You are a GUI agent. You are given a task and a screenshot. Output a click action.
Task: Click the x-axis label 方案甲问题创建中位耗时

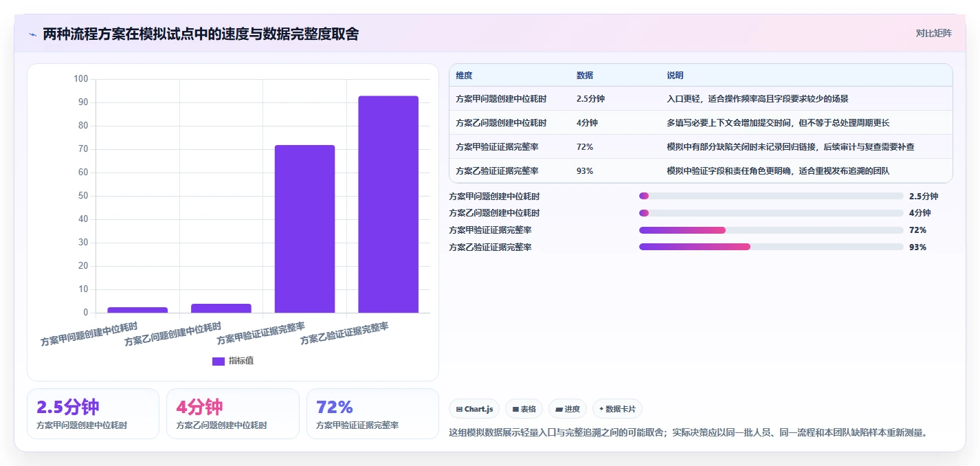pyautogui.click(x=89, y=334)
